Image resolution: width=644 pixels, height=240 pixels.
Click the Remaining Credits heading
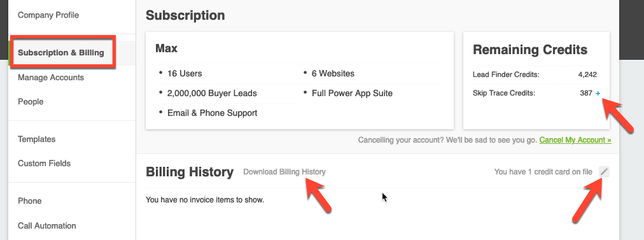tap(530, 50)
